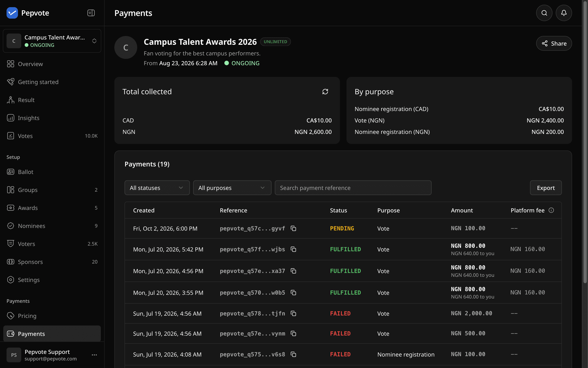Click the Export button
588x368 pixels.
[546, 188]
